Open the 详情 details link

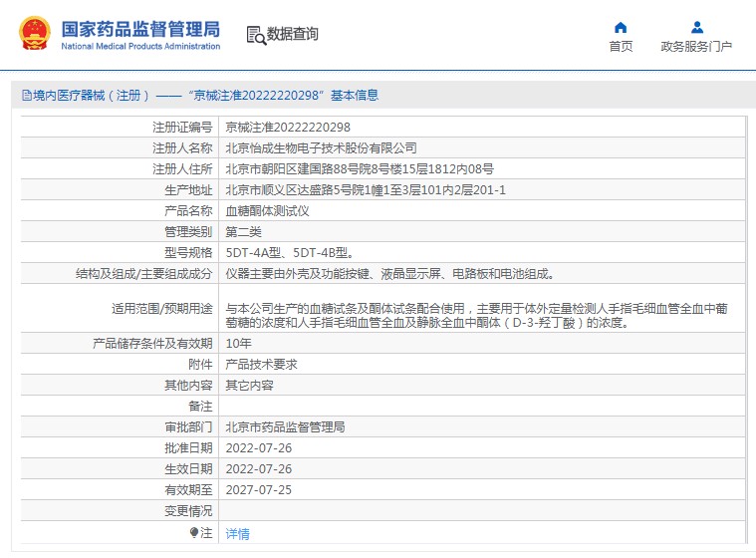(237, 533)
